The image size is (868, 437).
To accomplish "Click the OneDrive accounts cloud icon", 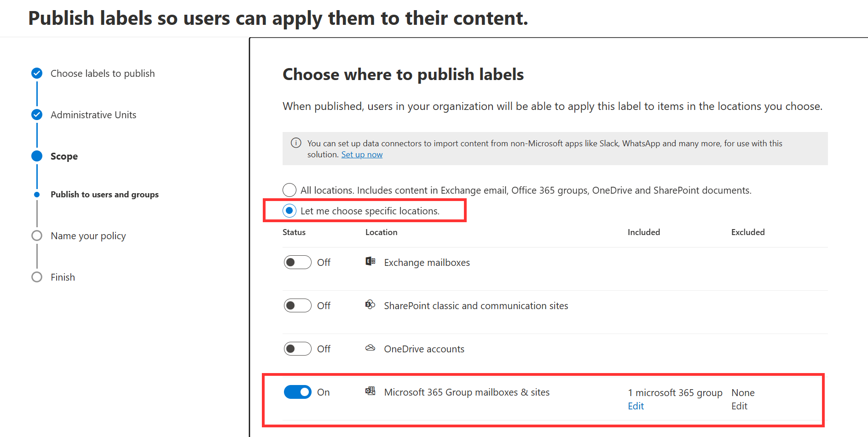I will pyautogui.click(x=370, y=348).
